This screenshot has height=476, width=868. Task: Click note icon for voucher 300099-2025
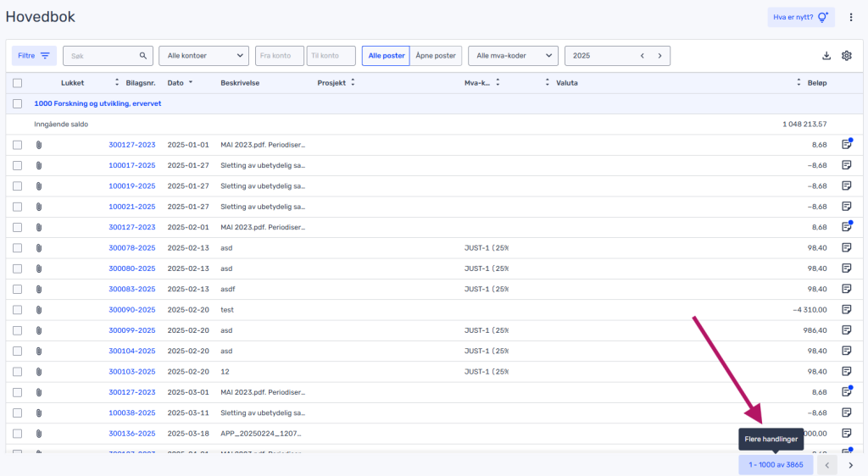(846, 330)
